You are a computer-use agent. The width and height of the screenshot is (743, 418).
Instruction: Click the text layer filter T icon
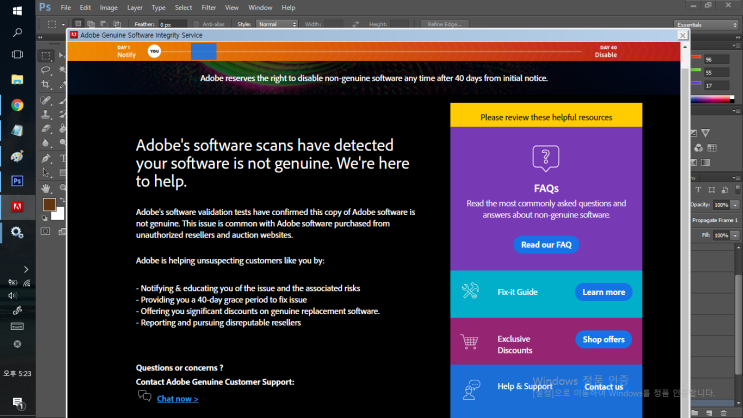(698, 190)
